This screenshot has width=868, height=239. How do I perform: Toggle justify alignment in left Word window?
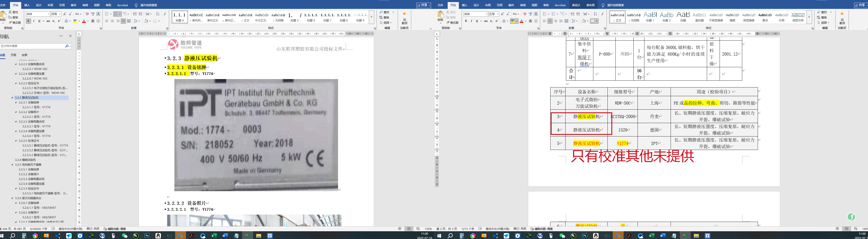coord(123,21)
